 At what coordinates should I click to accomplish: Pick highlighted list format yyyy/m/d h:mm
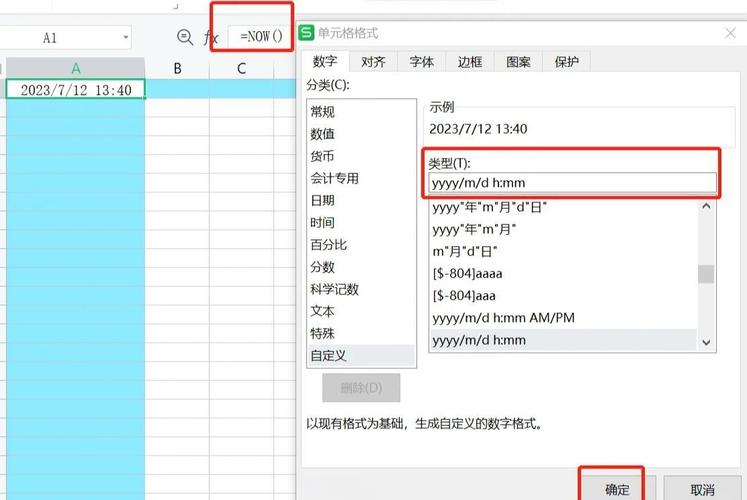tap(564, 340)
